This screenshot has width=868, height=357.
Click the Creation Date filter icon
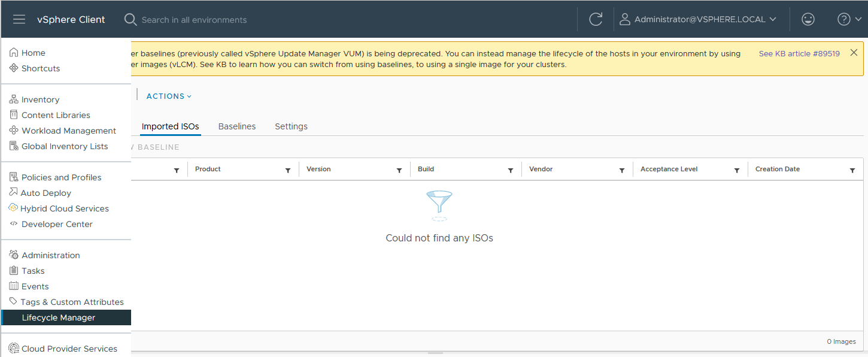coord(852,170)
